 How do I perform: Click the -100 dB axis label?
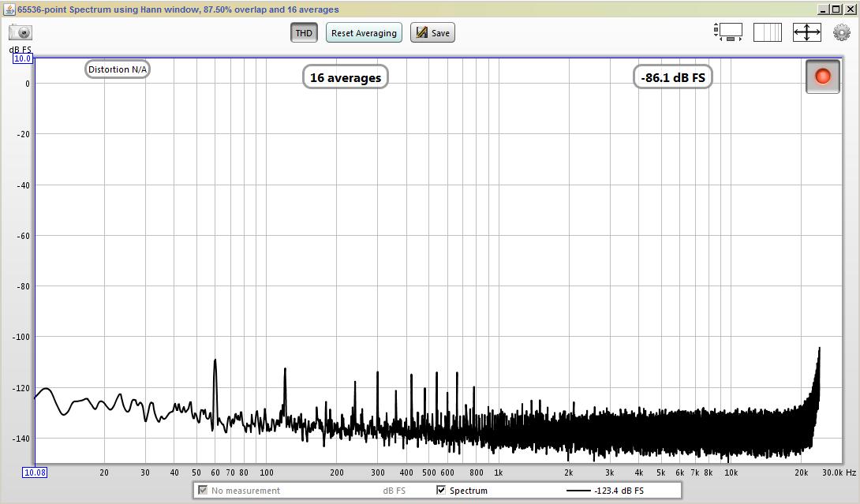pos(21,337)
